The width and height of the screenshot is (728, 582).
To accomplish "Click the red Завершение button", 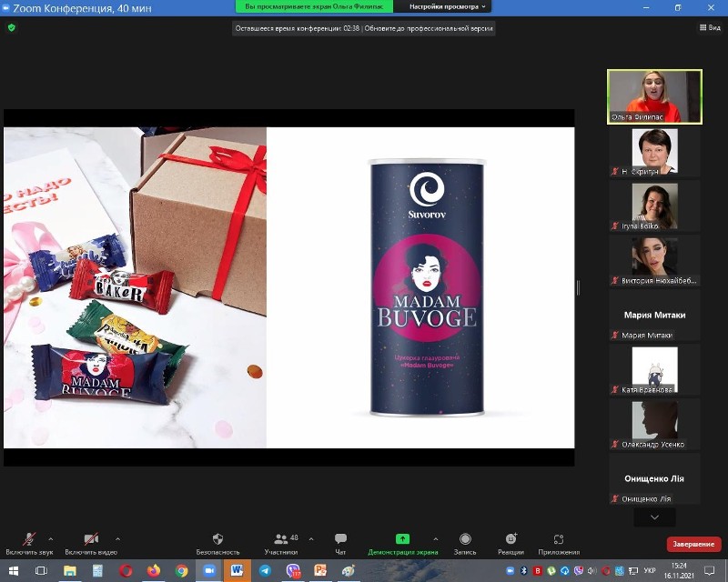I will click(693, 544).
